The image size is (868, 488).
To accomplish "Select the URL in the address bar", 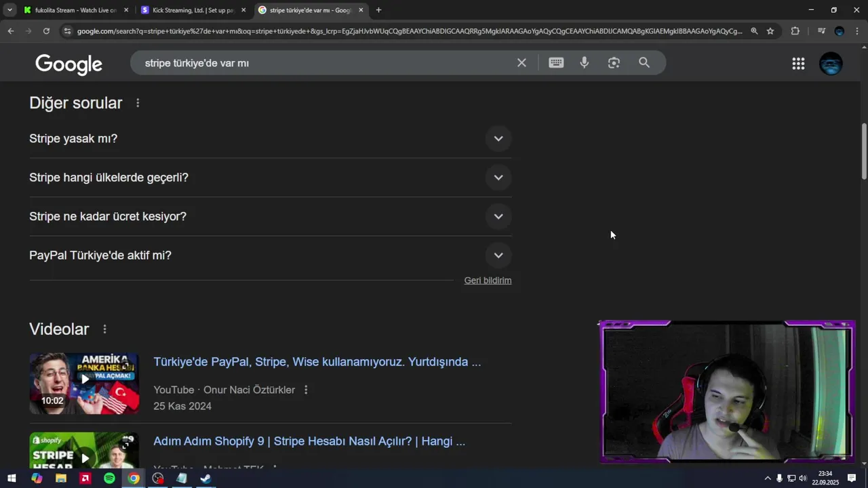I will (410, 31).
